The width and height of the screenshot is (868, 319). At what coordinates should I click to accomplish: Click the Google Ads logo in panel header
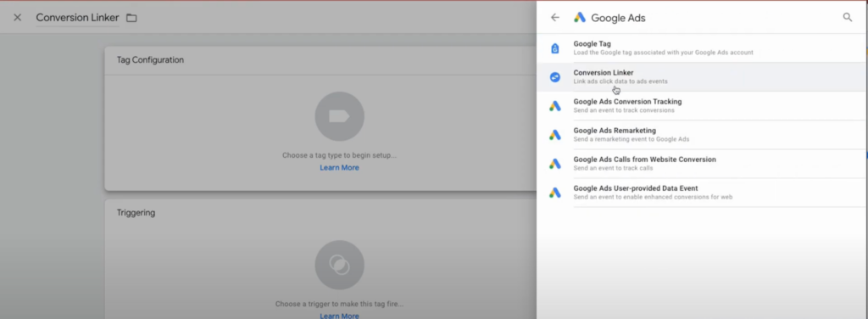pos(580,18)
